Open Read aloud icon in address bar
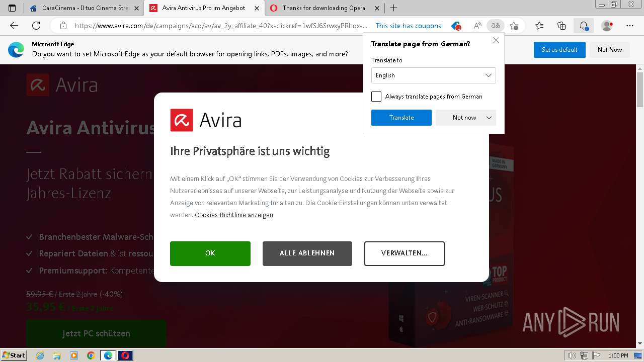 (x=477, y=26)
